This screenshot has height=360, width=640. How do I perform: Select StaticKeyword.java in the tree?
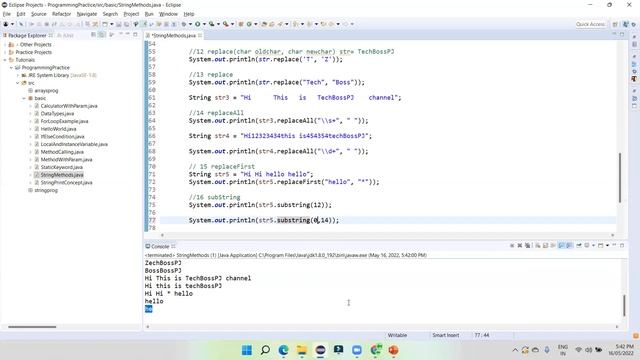click(61, 167)
